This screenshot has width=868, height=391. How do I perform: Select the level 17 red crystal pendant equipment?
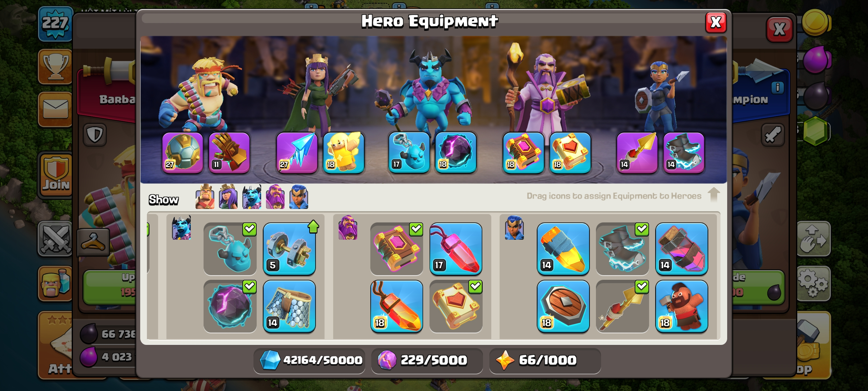click(455, 249)
